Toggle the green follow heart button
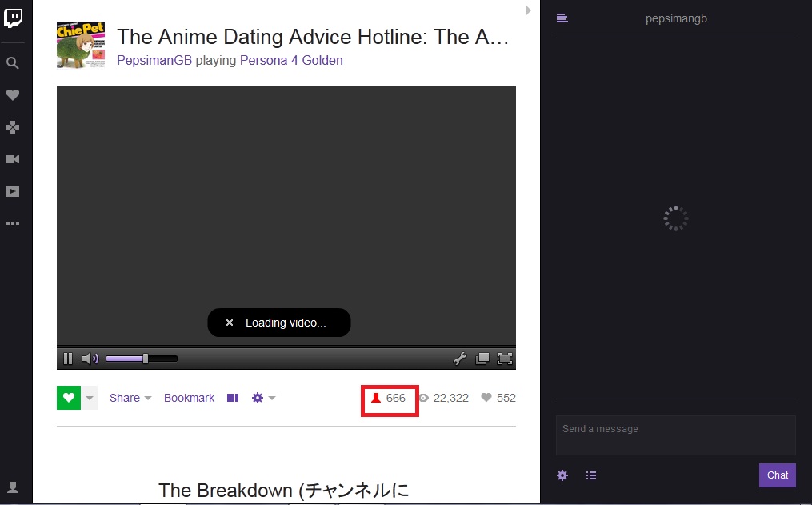 [x=69, y=398]
